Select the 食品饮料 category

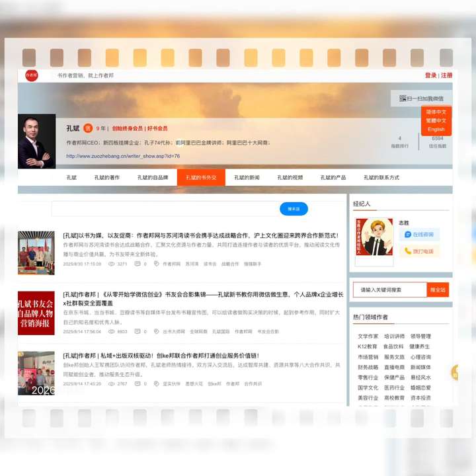(393, 346)
